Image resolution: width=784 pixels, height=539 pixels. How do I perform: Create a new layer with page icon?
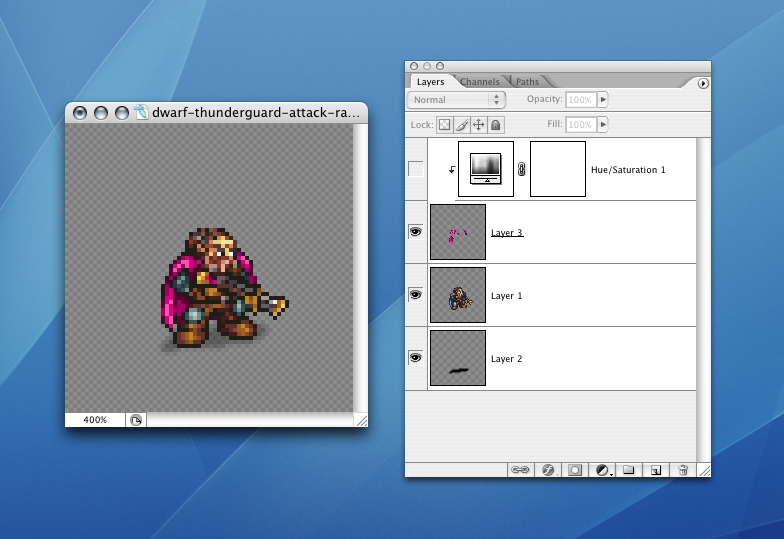(656, 470)
